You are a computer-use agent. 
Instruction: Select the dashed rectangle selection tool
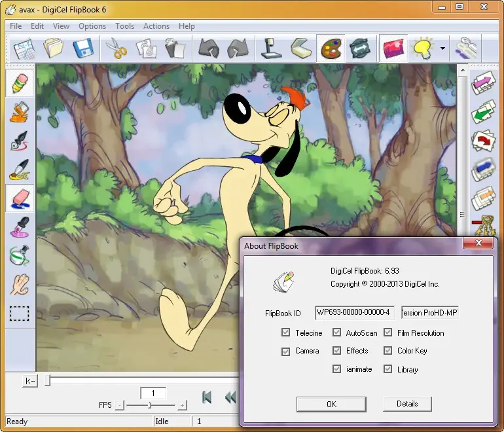click(x=19, y=314)
